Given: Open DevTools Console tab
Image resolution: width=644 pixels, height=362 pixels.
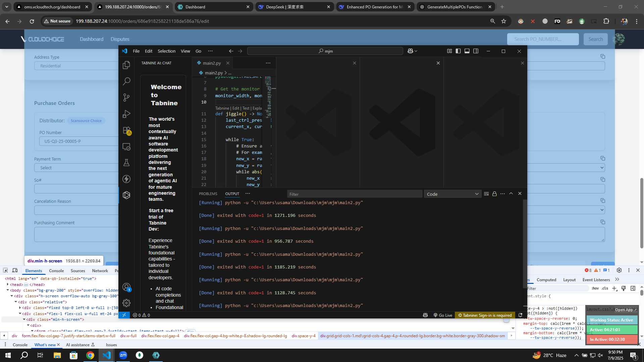Looking at the screenshot, I should (56, 270).
